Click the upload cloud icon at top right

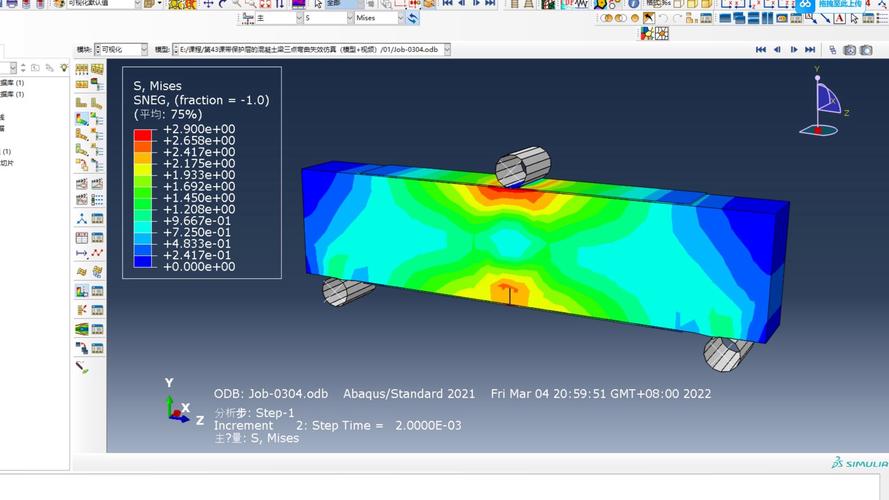pos(804,5)
